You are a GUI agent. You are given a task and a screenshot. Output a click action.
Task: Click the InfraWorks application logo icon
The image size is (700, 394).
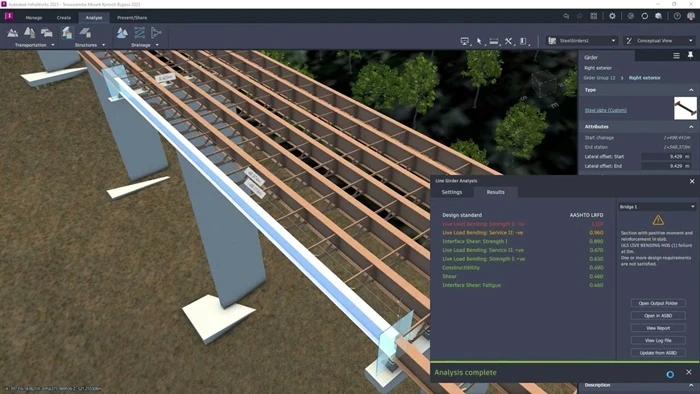pos(8,17)
